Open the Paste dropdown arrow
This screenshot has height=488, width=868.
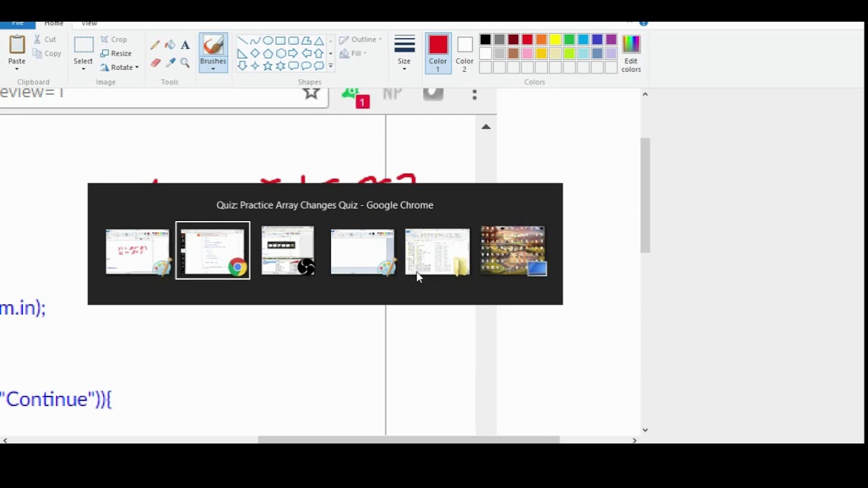coord(17,68)
